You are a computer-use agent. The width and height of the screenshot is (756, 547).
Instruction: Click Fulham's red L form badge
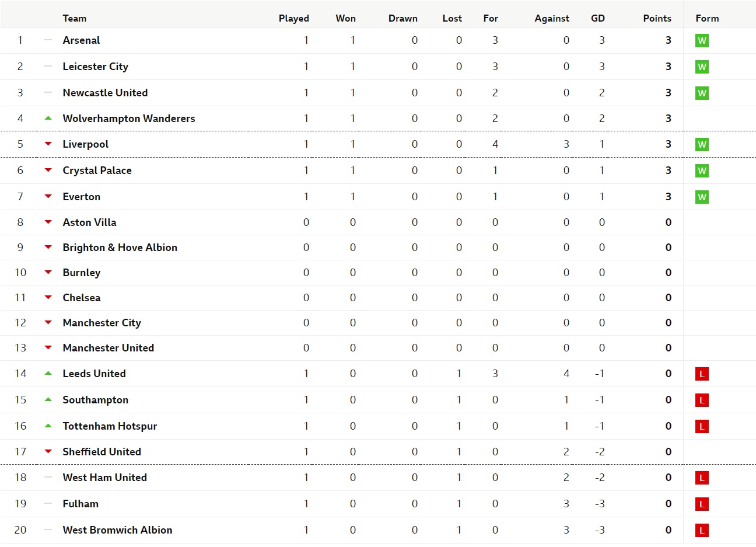coord(702,504)
